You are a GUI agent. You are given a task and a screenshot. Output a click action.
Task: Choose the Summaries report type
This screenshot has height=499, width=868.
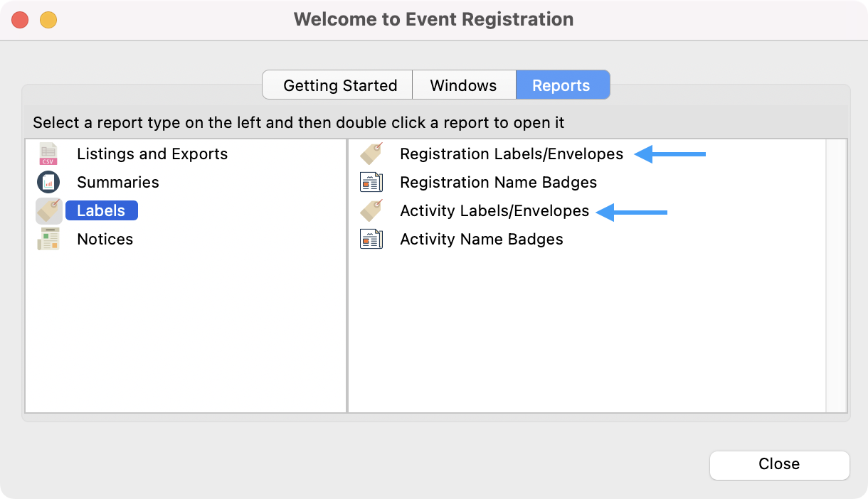pyautogui.click(x=118, y=182)
